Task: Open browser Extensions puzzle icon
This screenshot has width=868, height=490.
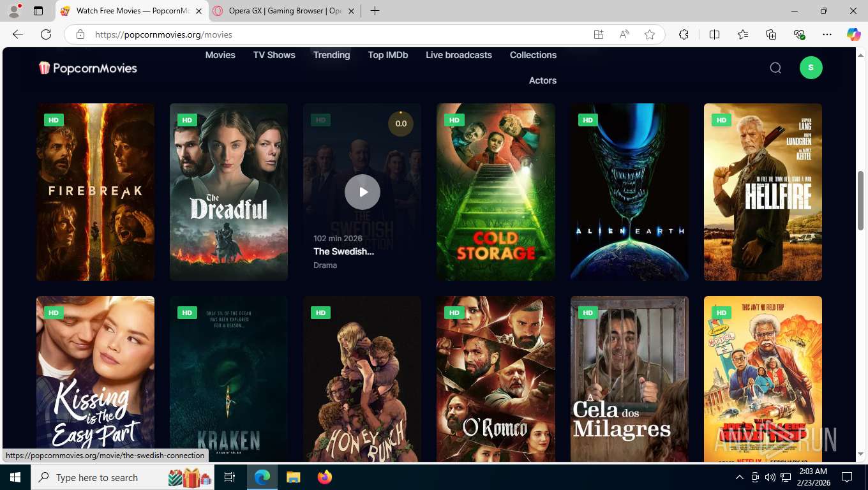Action: (684, 34)
